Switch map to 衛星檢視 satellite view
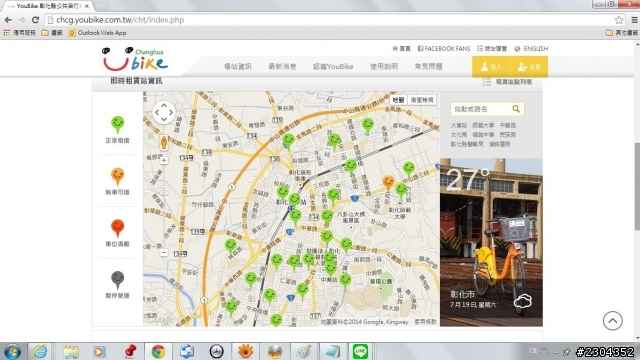640x360 pixels. pos(422,100)
